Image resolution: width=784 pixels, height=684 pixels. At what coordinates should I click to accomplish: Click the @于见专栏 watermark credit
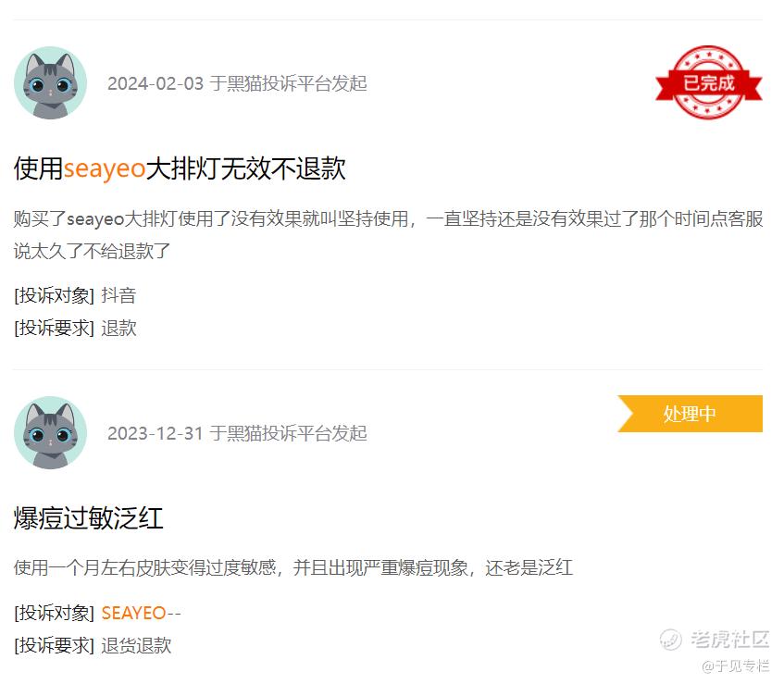[735, 666]
